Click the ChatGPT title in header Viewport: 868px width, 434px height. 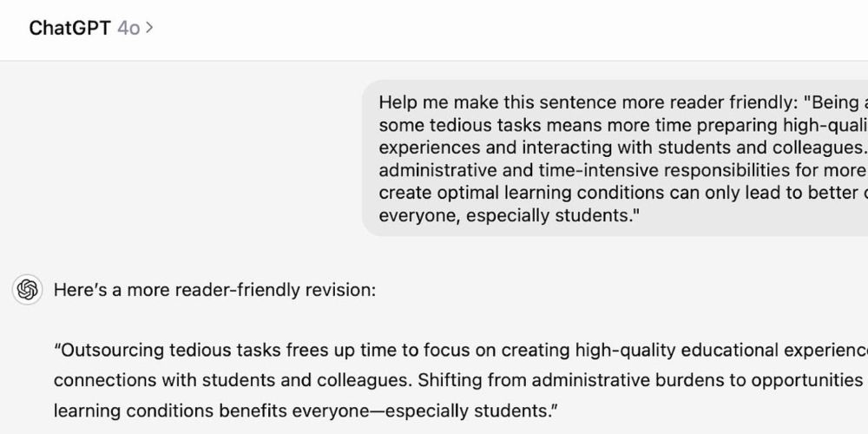point(69,28)
